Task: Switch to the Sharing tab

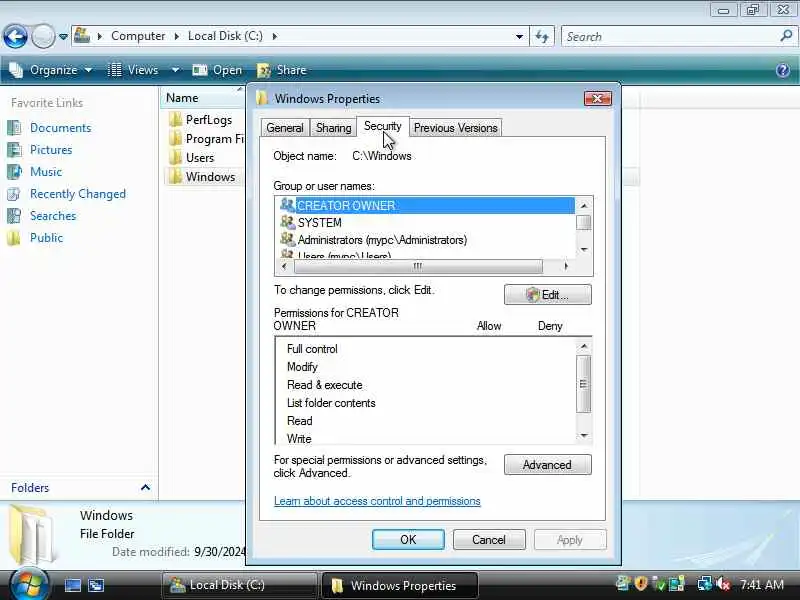Action: click(334, 128)
